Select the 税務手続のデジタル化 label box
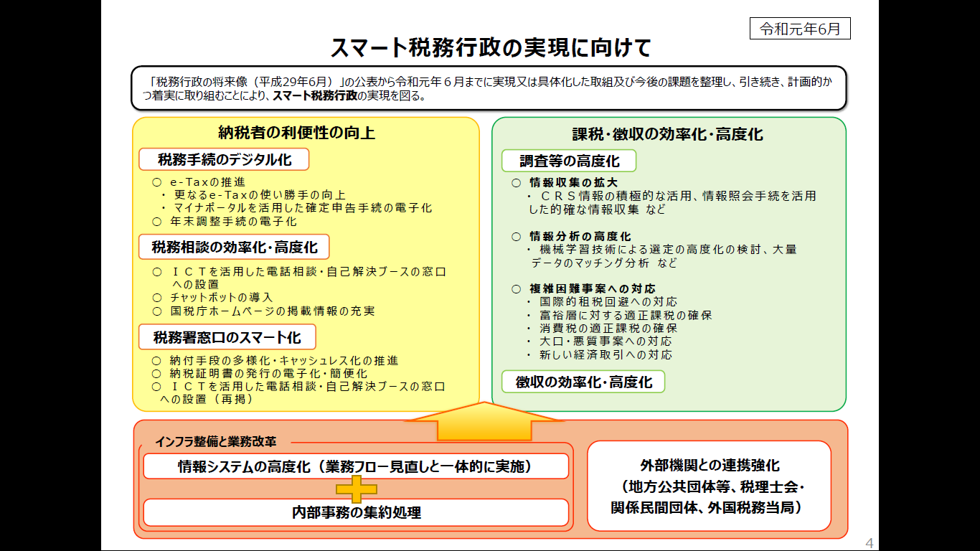980x551 pixels. tap(224, 159)
